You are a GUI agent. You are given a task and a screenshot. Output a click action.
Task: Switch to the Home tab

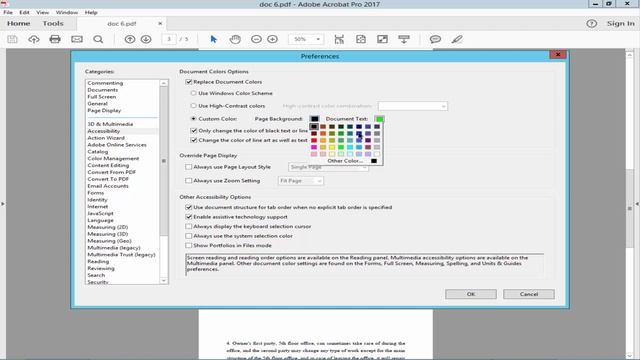(19, 24)
